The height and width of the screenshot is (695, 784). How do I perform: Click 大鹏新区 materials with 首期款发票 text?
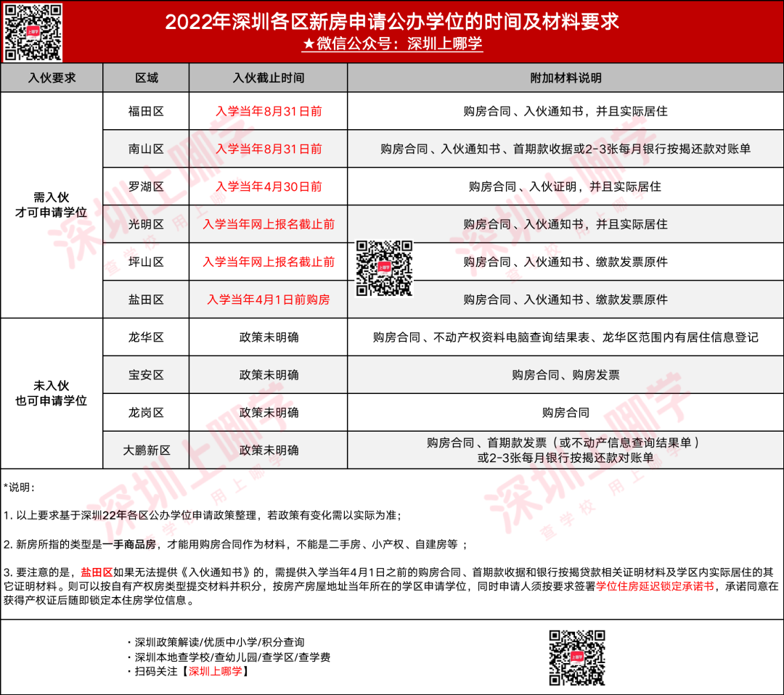point(565,451)
